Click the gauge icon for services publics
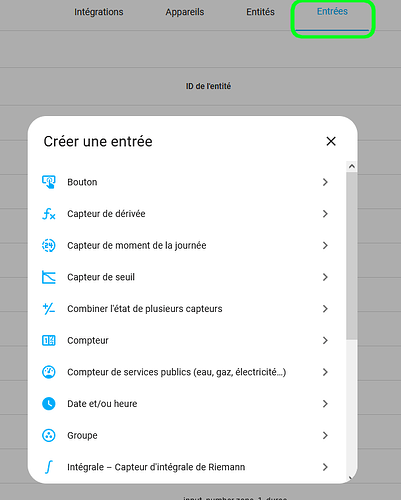Image resolution: width=401 pixels, height=500 pixels. click(x=49, y=372)
